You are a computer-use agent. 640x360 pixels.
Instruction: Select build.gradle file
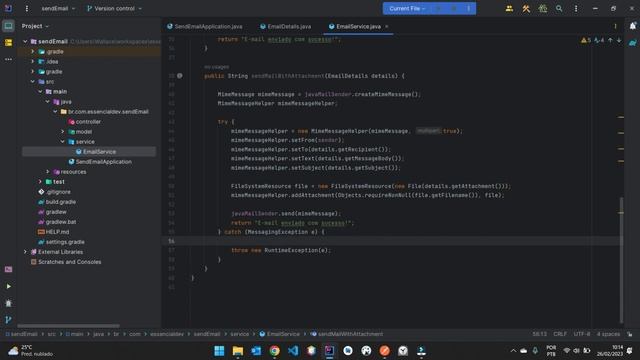[57, 202]
